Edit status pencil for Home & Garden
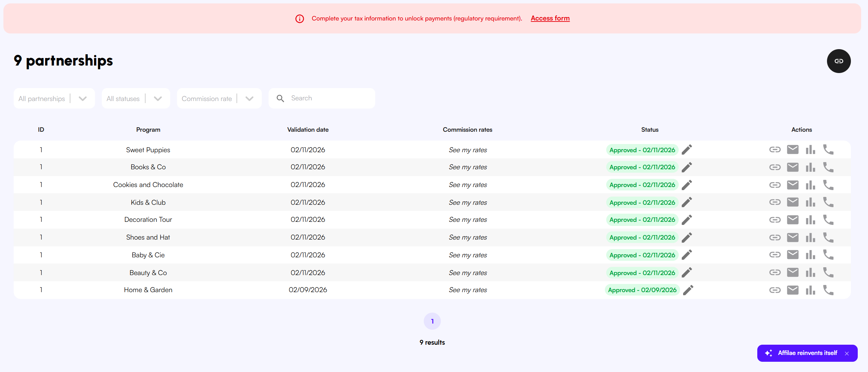This screenshot has height=372, width=868. tap(688, 290)
